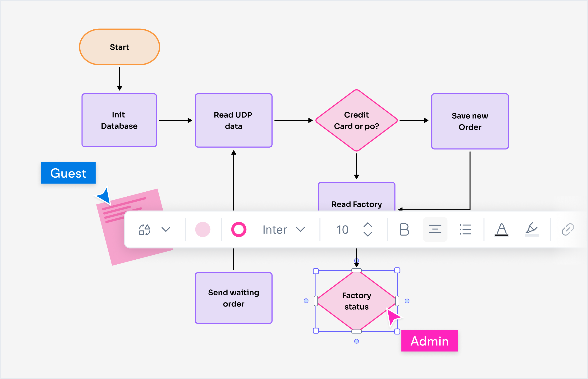This screenshot has height=379, width=588.
Task: Click the bottom connector dot of Factory status
Action: tap(356, 341)
